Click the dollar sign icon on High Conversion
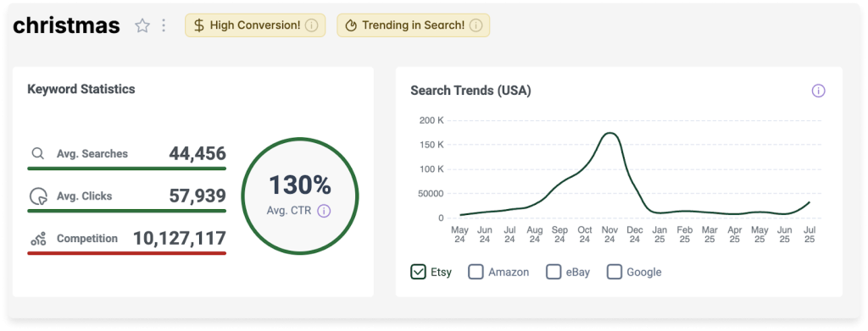The width and height of the screenshot is (868, 331). click(200, 25)
